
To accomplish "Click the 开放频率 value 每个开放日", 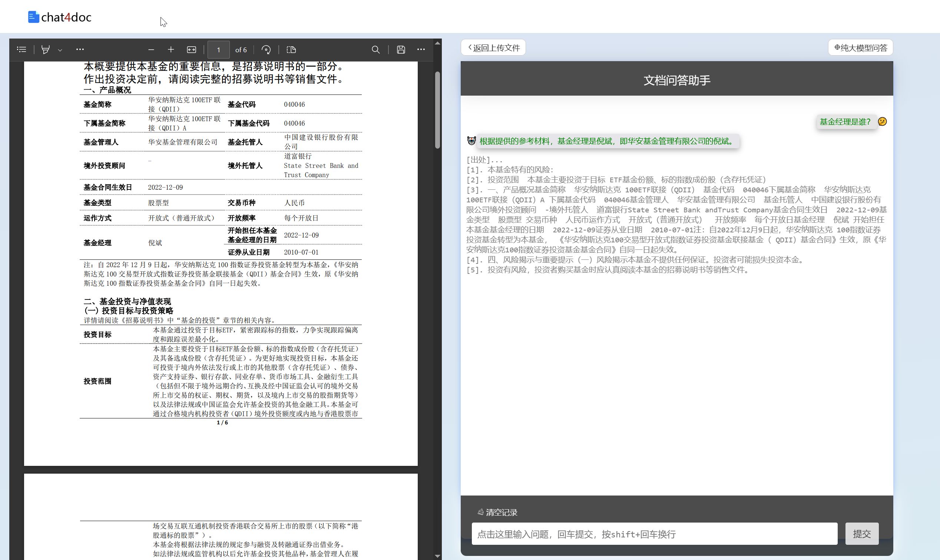I will pos(301,218).
